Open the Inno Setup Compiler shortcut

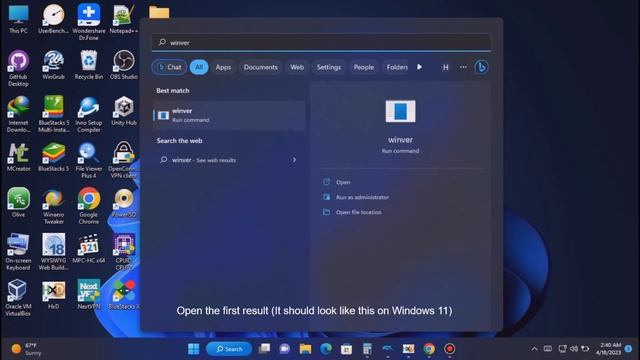point(89,114)
